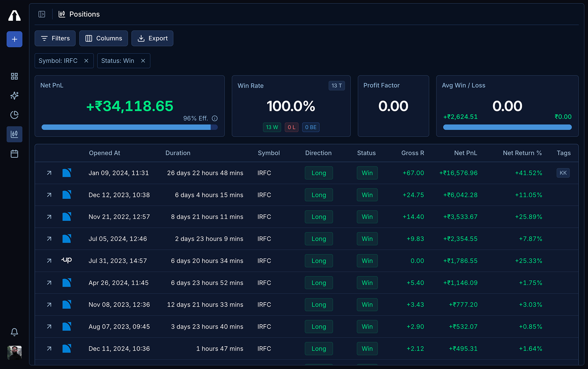The width and height of the screenshot is (588, 369).
Task: Open the pie chart analytics sidebar icon
Action: click(x=14, y=115)
